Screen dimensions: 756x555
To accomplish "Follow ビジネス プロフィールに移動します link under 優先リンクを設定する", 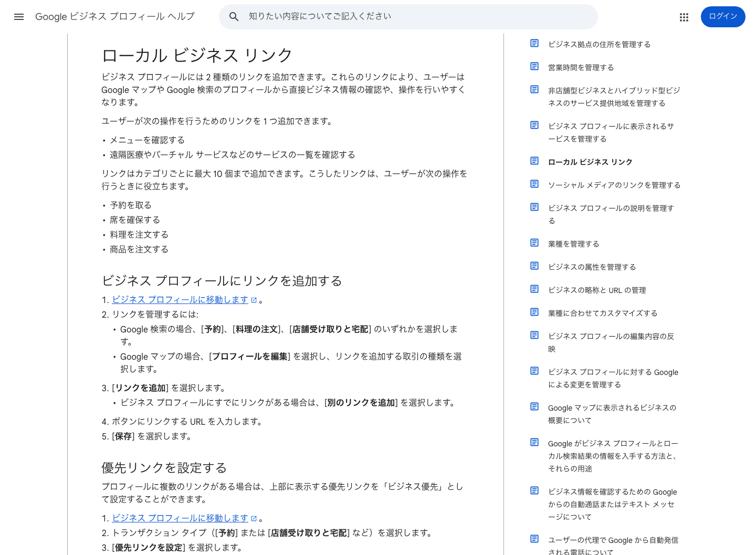I will click(x=180, y=518).
